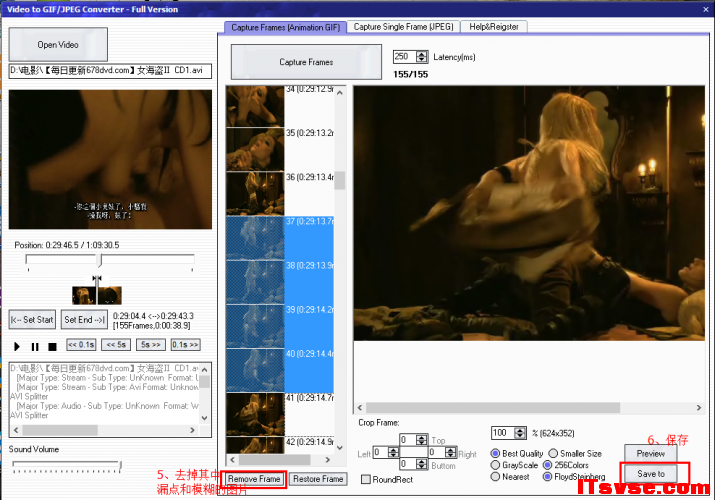The height and width of the screenshot is (500, 715).
Task: Jump back 5s in the video
Action: point(116,345)
